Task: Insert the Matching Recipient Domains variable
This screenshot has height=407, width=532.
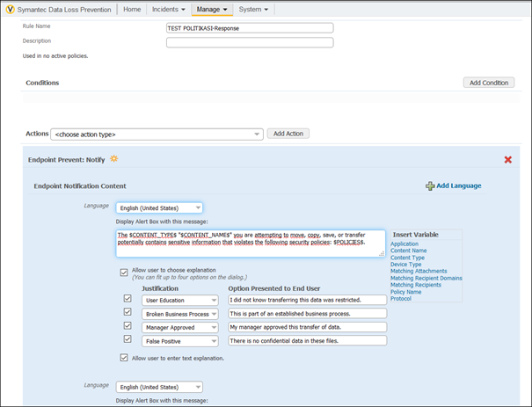Action: coord(426,278)
